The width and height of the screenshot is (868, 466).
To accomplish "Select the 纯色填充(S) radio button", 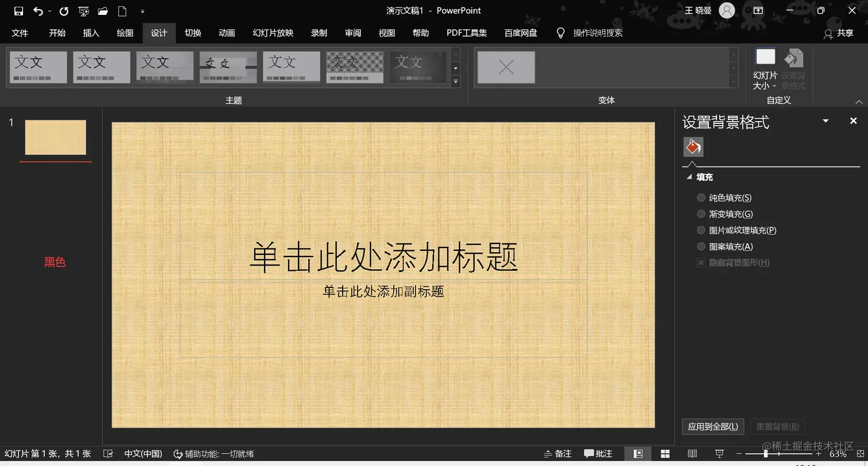I will (x=701, y=197).
